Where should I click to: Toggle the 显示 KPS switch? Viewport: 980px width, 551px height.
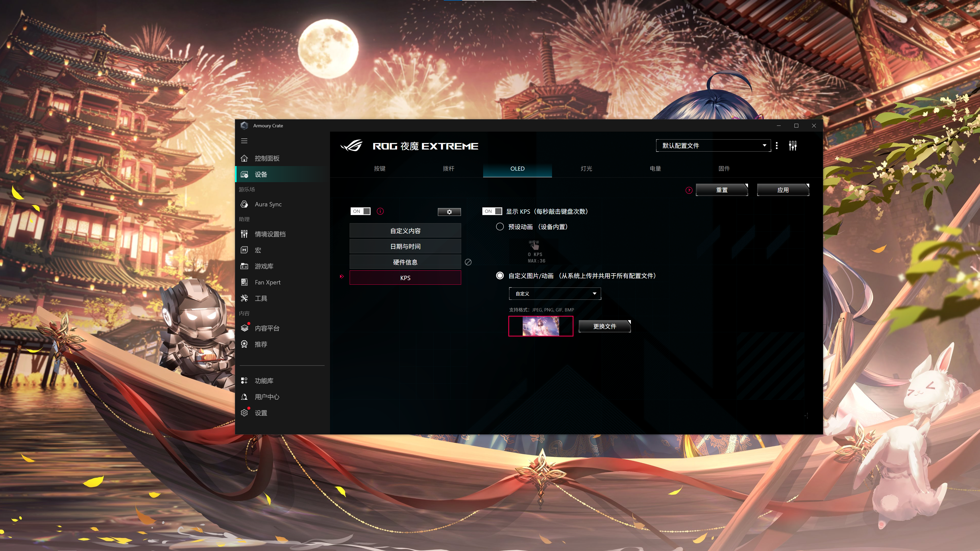click(492, 211)
